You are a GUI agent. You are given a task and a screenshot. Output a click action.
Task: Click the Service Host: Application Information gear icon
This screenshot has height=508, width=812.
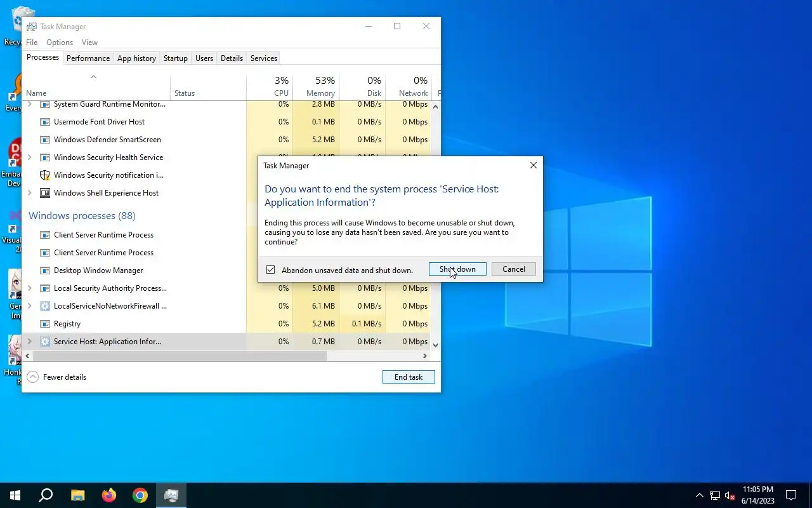tap(45, 342)
